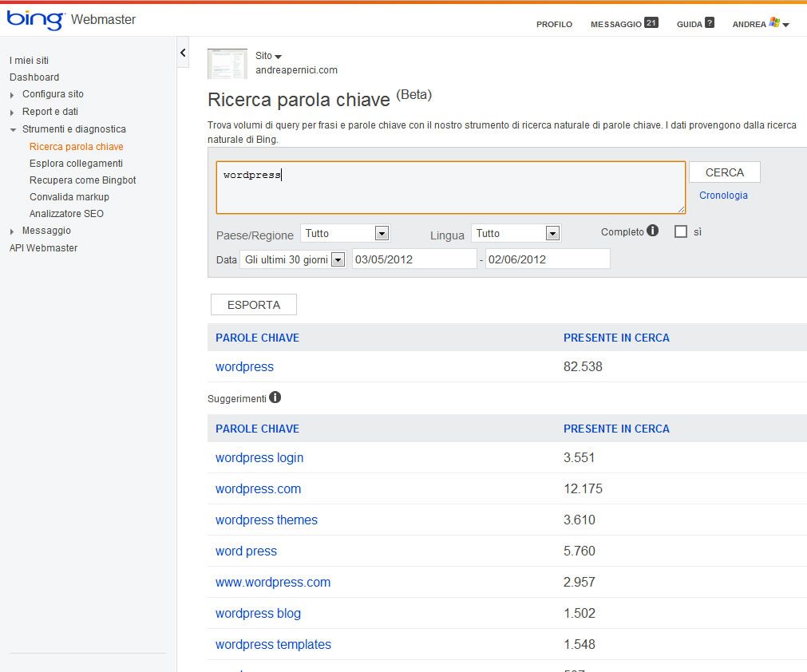Collapse the left sidebar with the arrow
The image size is (807, 672).
point(183,53)
